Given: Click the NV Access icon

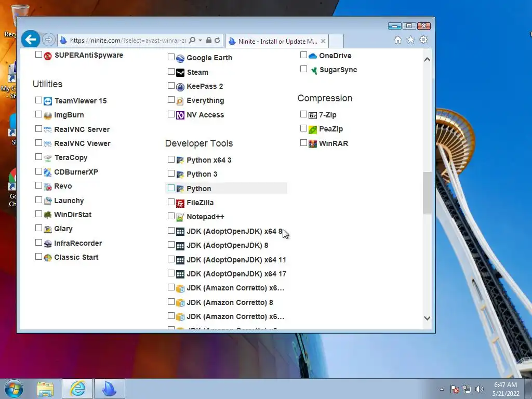Looking at the screenshot, I should pos(180,115).
